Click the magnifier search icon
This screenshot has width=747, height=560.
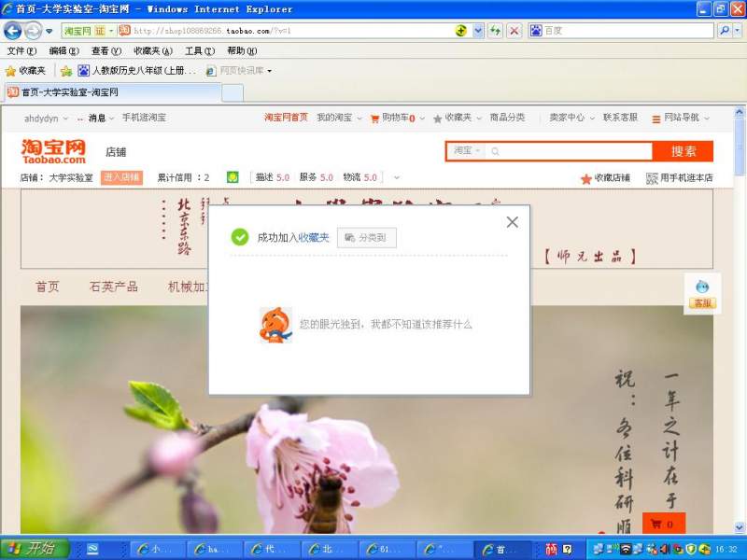(725, 31)
